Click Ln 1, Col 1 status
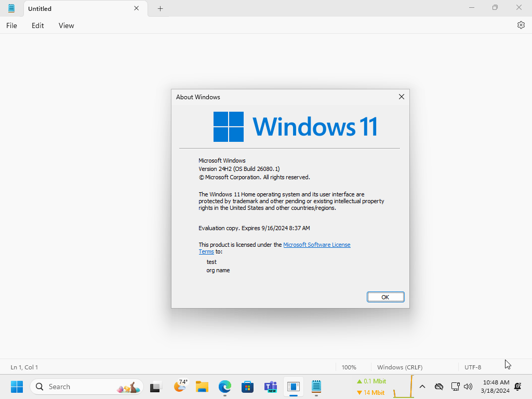 tap(24, 367)
